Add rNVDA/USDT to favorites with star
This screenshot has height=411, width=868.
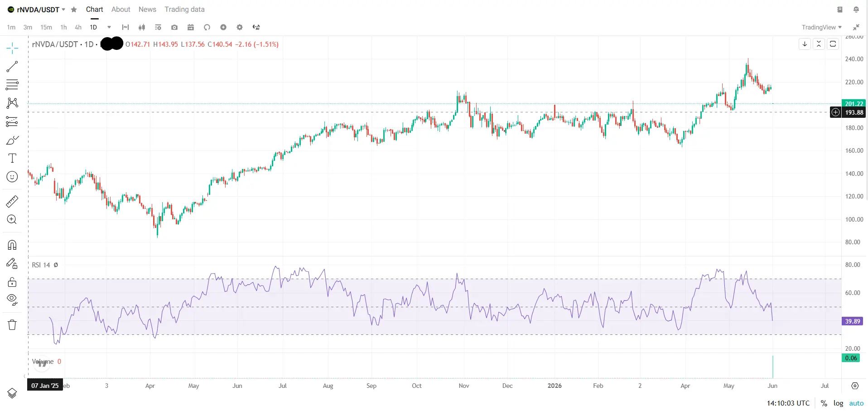click(x=74, y=10)
